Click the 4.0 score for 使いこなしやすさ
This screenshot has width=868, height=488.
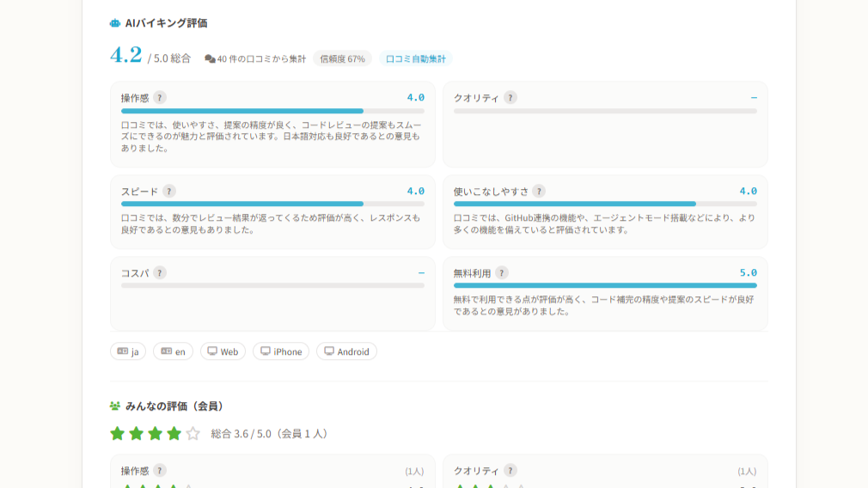point(748,191)
